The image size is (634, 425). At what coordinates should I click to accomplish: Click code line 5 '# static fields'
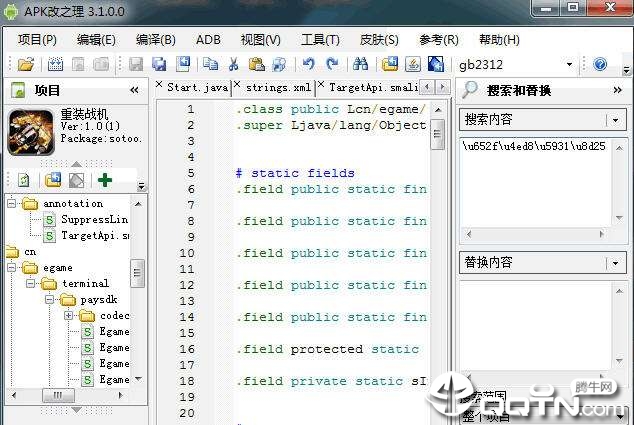pyautogui.click(x=295, y=173)
